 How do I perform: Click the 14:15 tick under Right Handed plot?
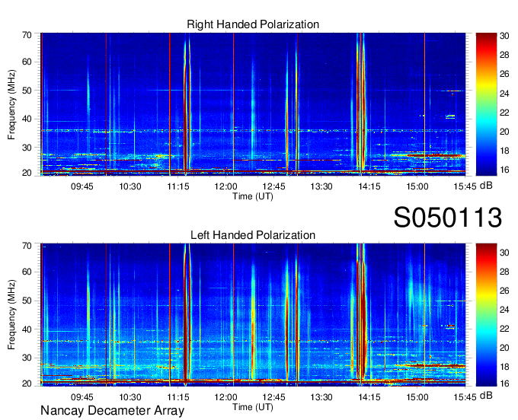tap(369, 186)
